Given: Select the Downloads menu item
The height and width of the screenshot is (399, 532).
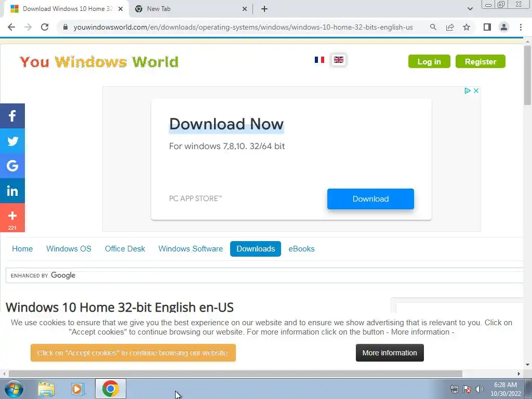Looking at the screenshot, I should (256, 249).
